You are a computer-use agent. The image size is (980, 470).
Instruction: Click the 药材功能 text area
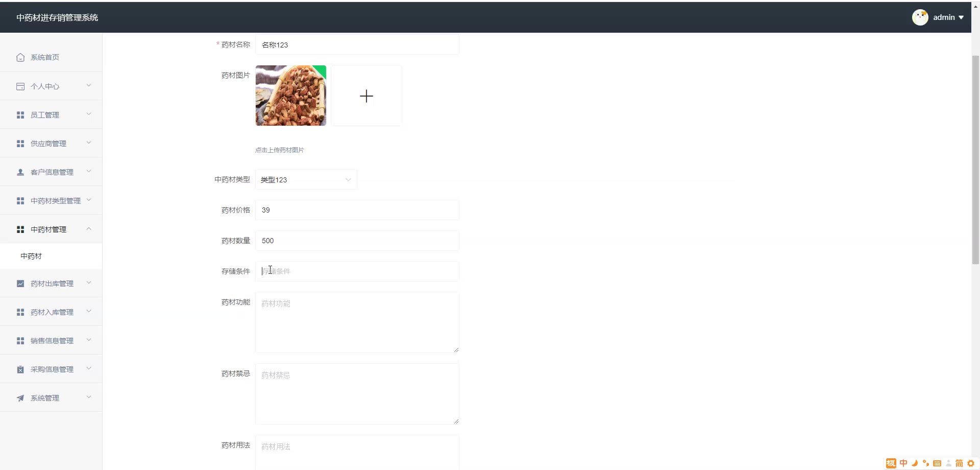coord(357,322)
